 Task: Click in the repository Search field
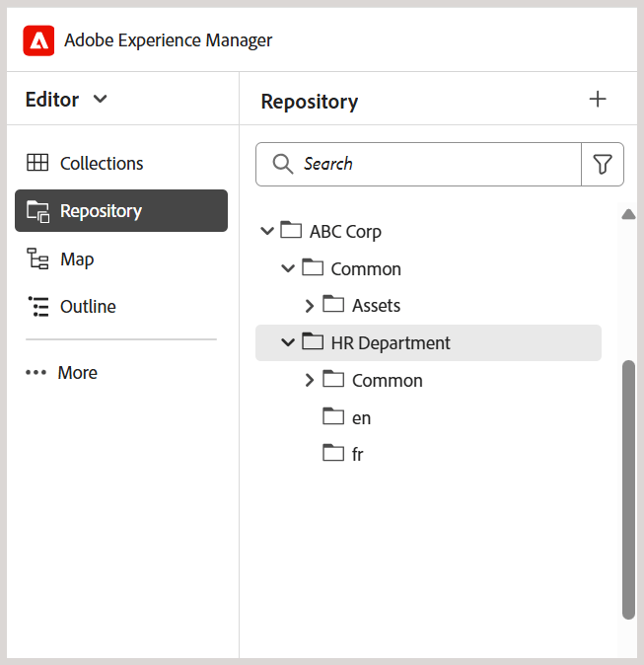434,164
